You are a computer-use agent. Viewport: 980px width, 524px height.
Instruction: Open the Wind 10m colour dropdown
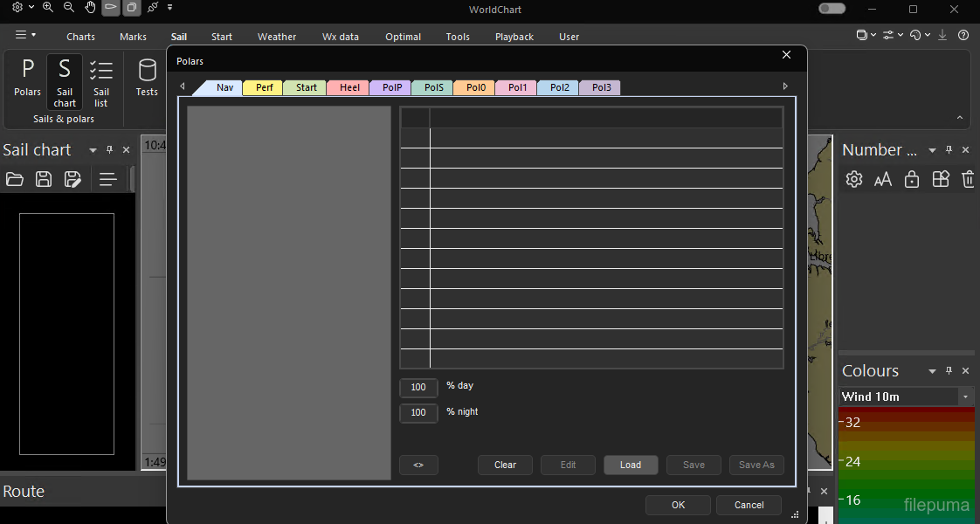966,396
